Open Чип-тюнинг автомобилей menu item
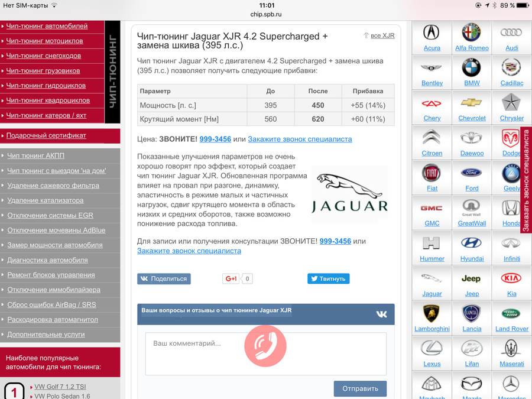 [x=47, y=26]
